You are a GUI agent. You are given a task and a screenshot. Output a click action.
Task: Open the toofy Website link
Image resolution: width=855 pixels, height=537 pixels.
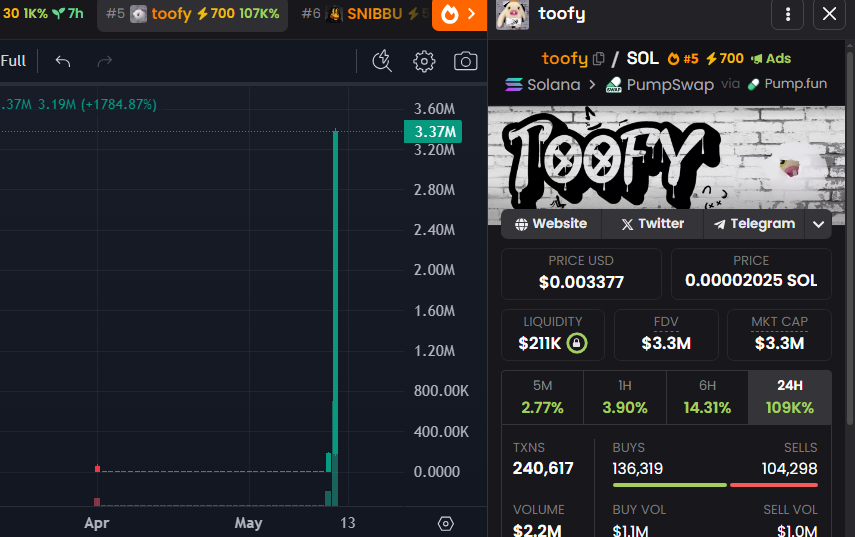(x=551, y=224)
